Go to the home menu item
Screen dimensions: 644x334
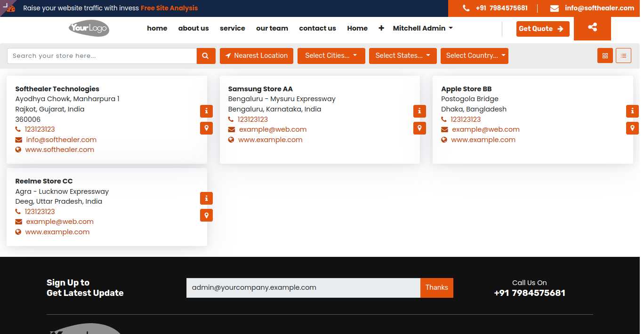(x=157, y=28)
